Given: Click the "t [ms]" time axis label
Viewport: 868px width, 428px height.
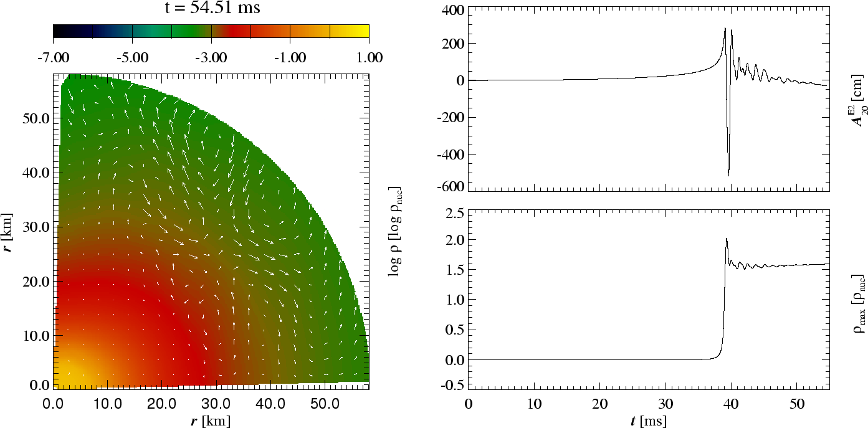Looking at the screenshot, I should pos(649,421).
